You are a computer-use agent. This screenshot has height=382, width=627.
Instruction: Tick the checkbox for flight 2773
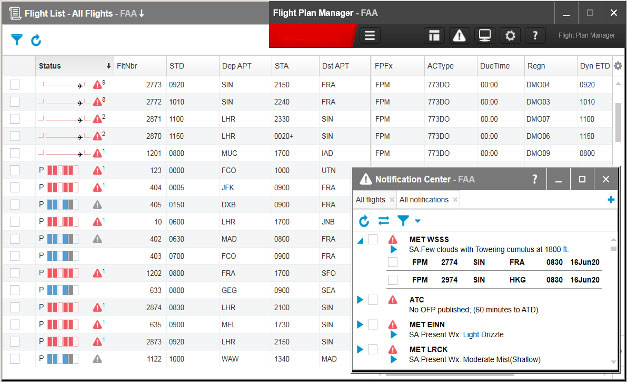coord(15,84)
